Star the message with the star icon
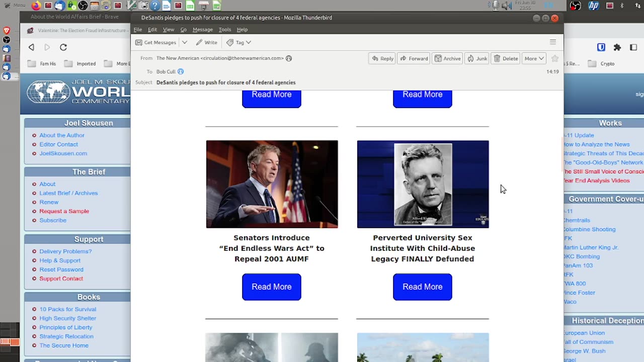644x362 pixels. [555, 58]
